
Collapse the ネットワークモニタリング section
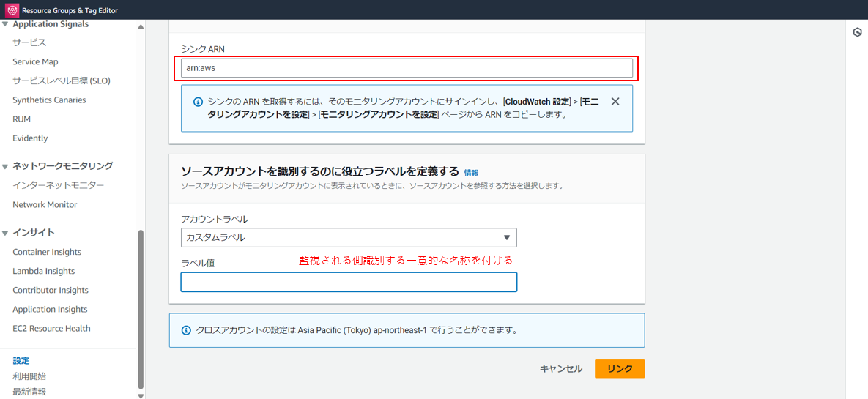6,166
